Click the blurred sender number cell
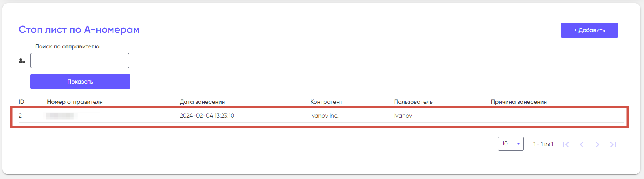The width and height of the screenshot is (644, 179). point(60,116)
